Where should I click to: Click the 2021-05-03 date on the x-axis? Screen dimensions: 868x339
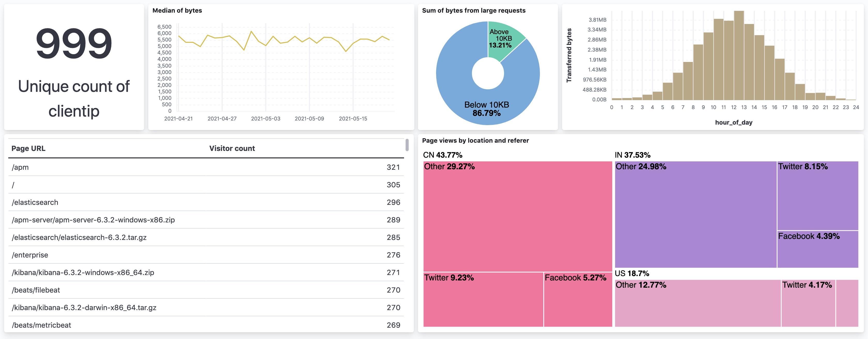pyautogui.click(x=266, y=118)
